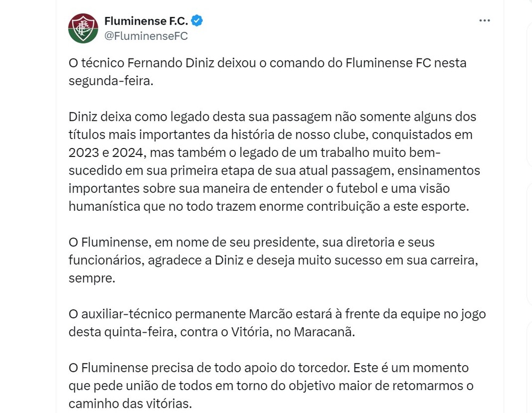Open the Fluminense F.C. profile name link
Viewport: 532px width, 413px height.
point(146,21)
